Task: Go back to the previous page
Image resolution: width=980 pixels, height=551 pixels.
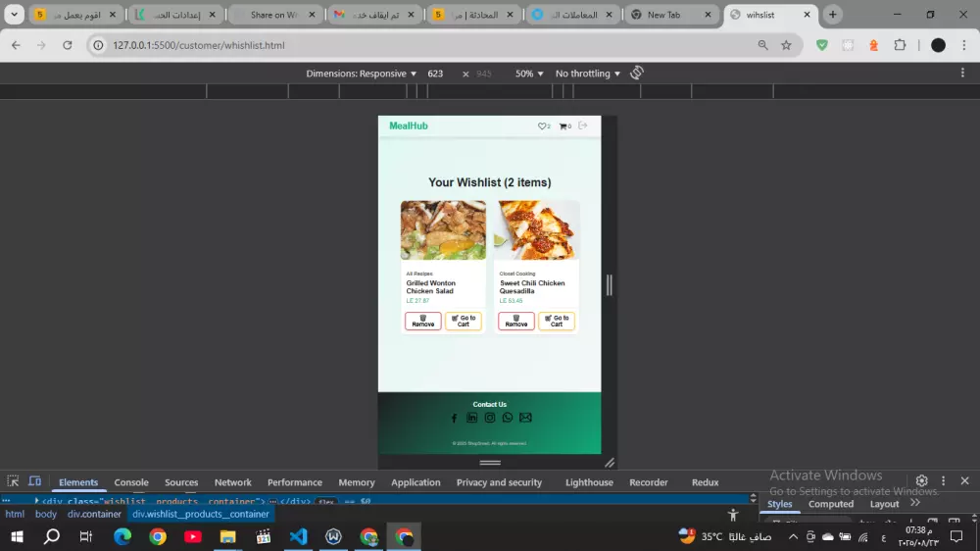Action: (x=16, y=45)
